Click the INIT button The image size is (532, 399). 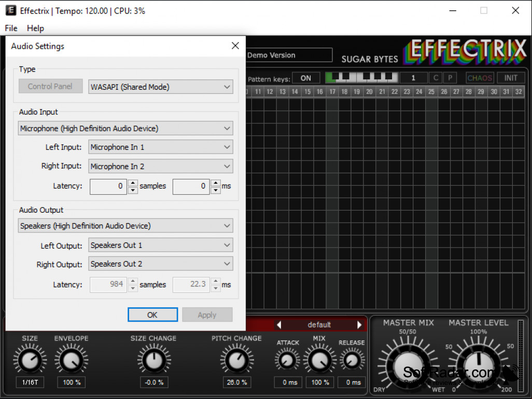511,78
